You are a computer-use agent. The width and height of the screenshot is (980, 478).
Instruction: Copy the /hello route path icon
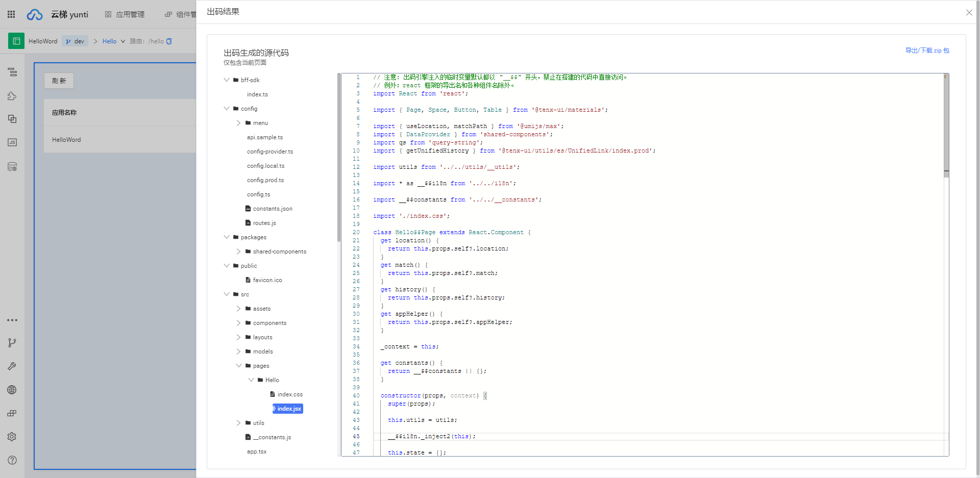(x=169, y=41)
